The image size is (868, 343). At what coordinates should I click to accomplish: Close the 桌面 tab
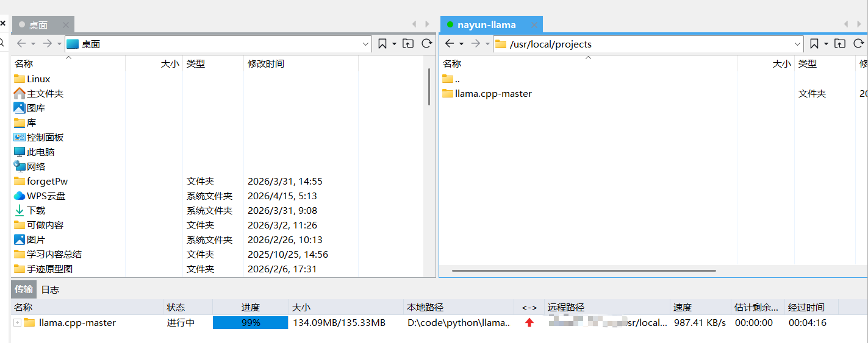tap(66, 25)
